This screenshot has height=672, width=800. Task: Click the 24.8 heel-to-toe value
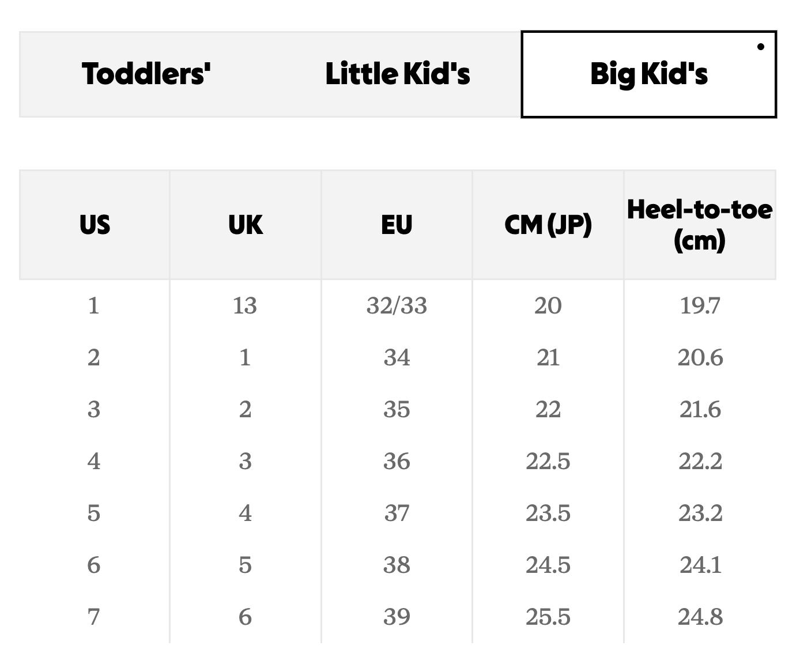(700, 617)
